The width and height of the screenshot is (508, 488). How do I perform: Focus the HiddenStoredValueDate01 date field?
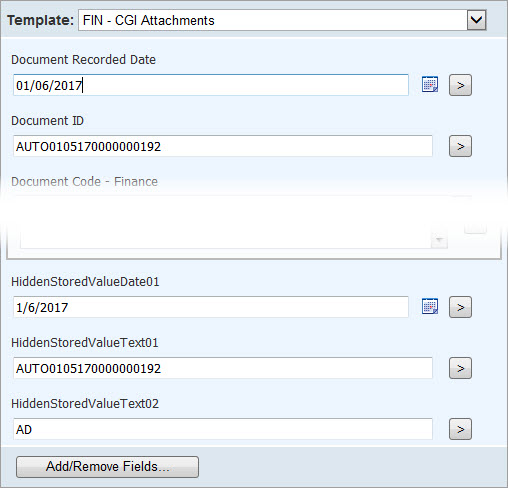pos(211,307)
